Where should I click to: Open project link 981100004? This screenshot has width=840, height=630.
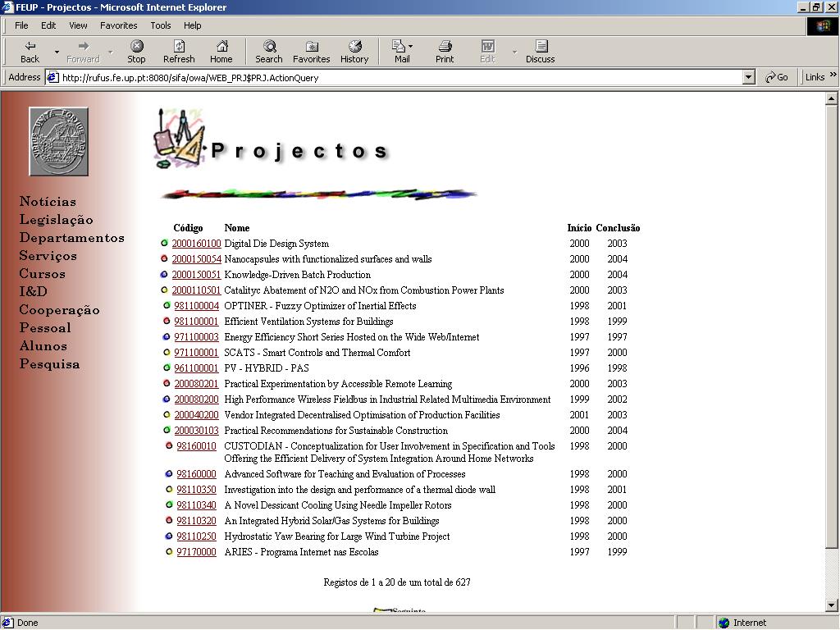tap(197, 305)
